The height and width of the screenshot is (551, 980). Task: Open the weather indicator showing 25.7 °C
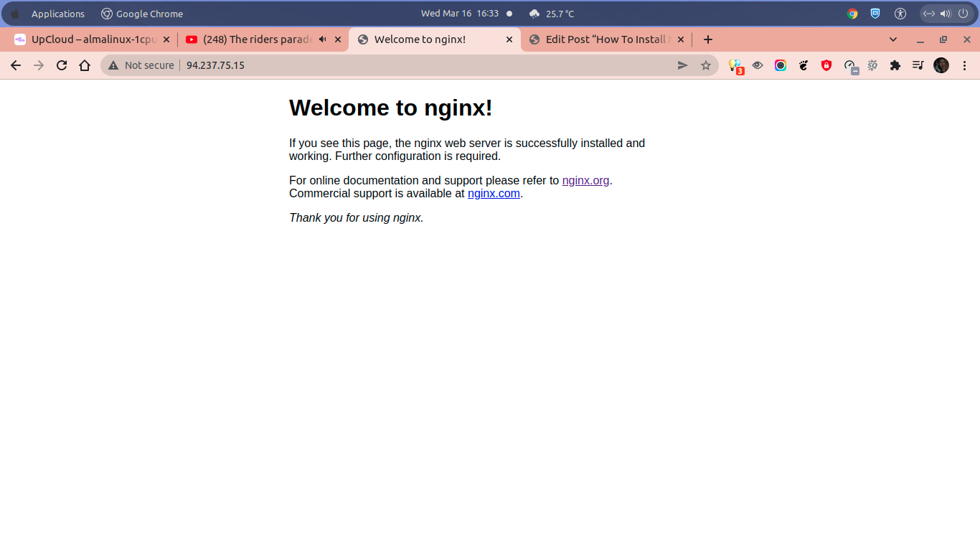(552, 14)
